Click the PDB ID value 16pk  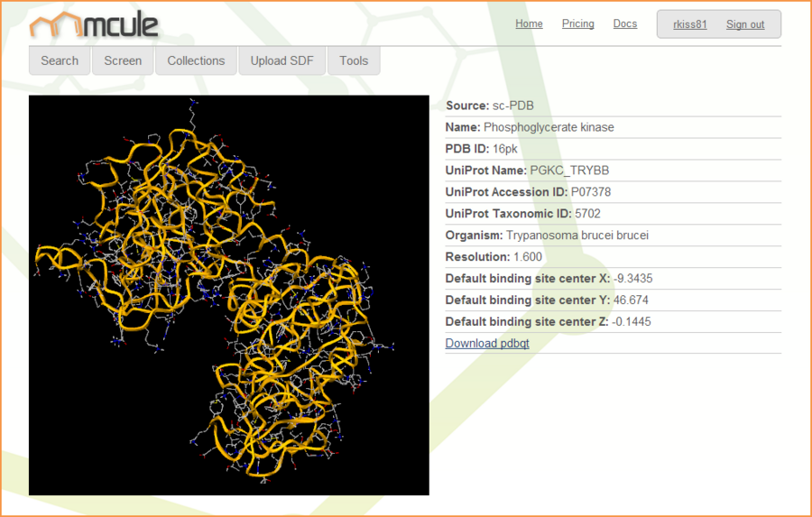[x=504, y=149]
